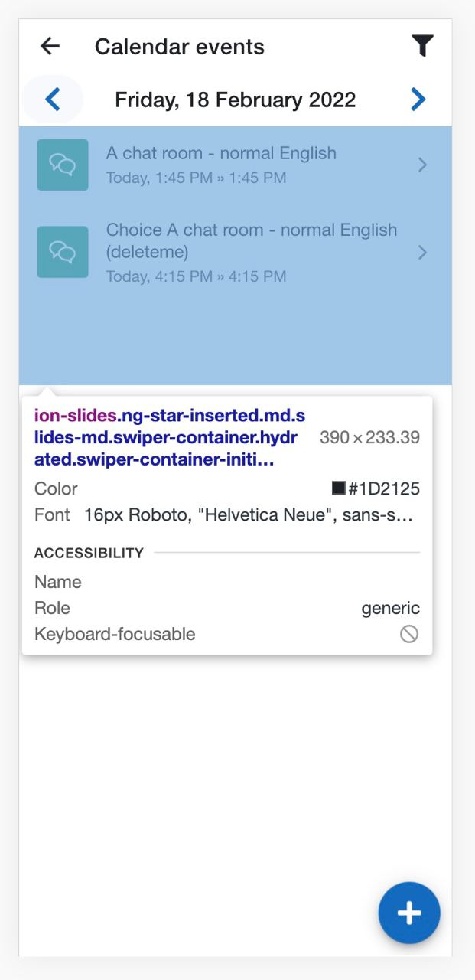Go to the previous day
Image resolution: width=475 pixels, height=980 pixels.
point(53,100)
